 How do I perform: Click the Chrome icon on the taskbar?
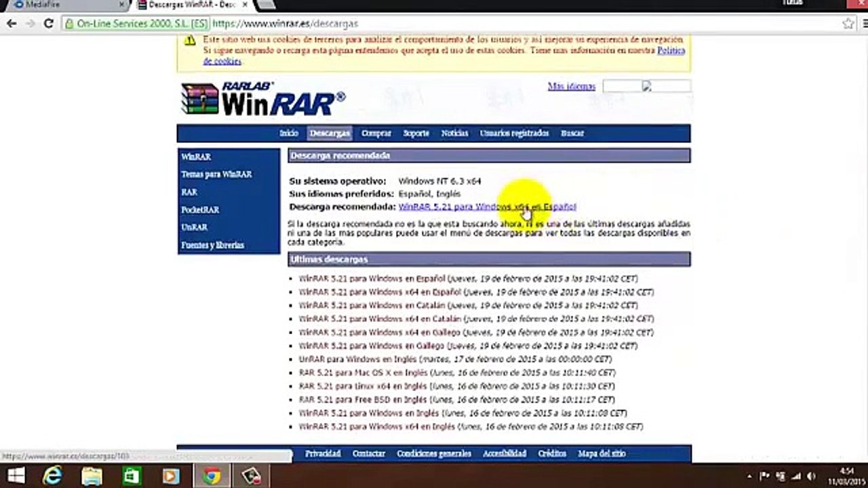click(212, 476)
